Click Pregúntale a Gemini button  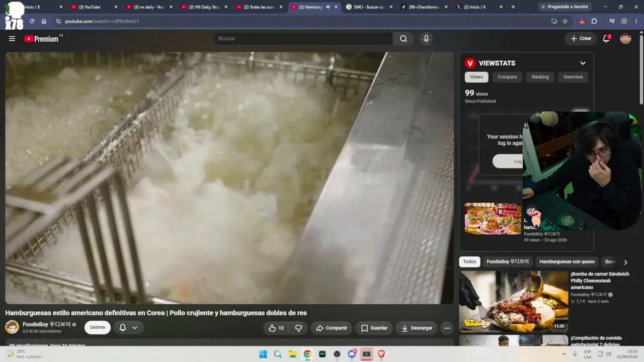564,7
